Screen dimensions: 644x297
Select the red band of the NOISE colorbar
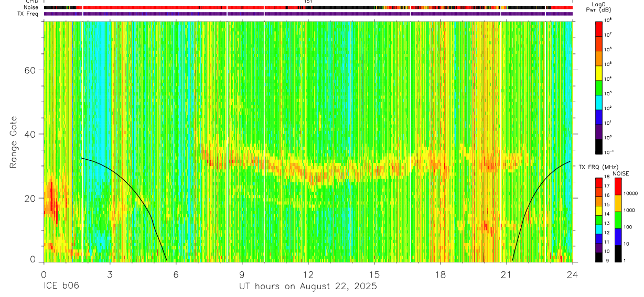(x=618, y=186)
